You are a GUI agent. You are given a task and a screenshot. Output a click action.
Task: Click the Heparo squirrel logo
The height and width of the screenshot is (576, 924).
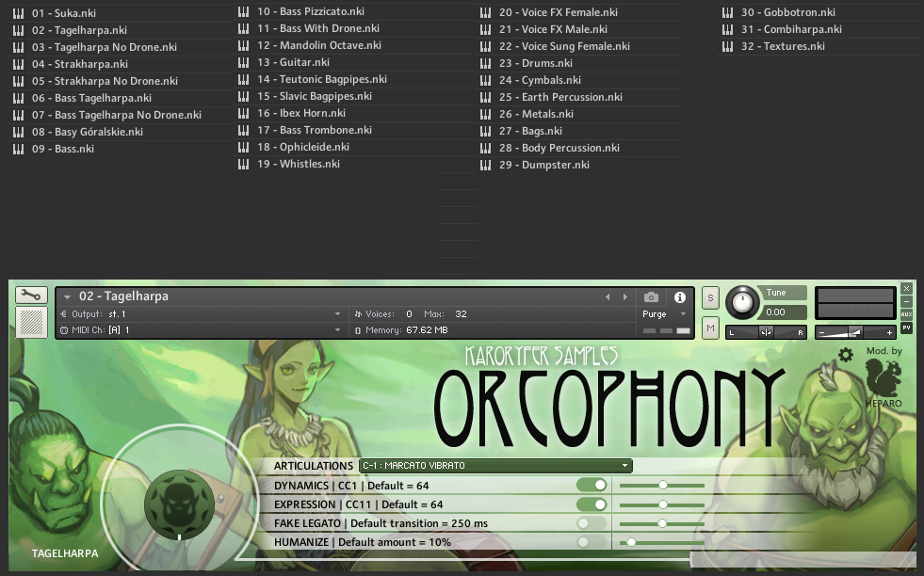[x=883, y=378]
